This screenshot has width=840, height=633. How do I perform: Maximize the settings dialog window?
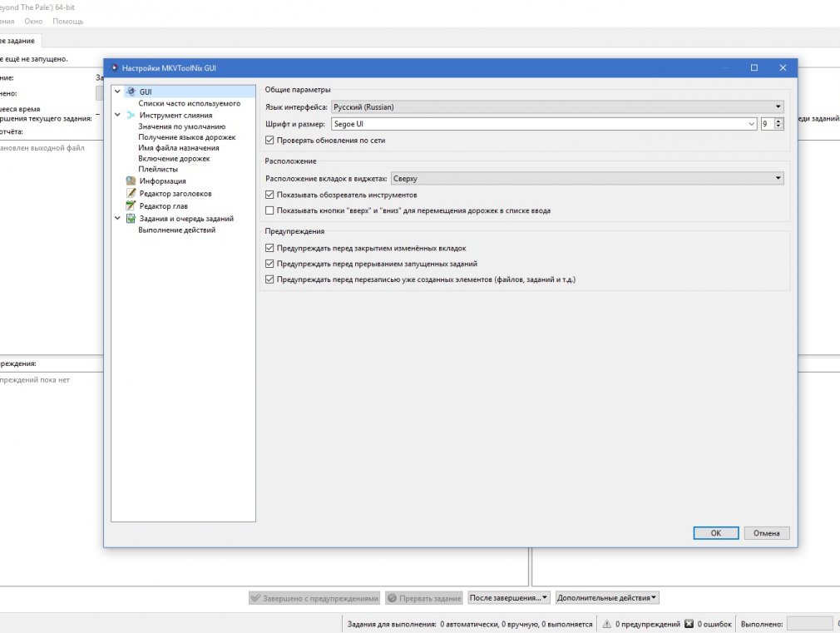point(754,67)
